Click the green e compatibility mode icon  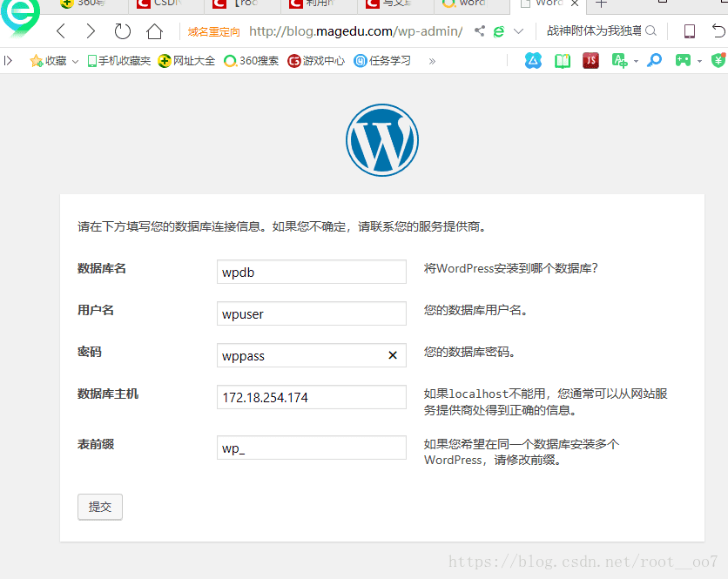pos(499,31)
